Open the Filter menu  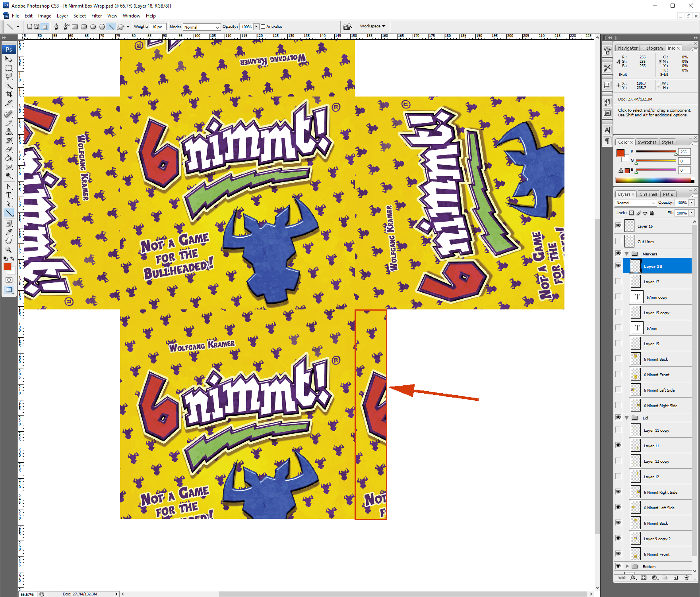point(97,16)
